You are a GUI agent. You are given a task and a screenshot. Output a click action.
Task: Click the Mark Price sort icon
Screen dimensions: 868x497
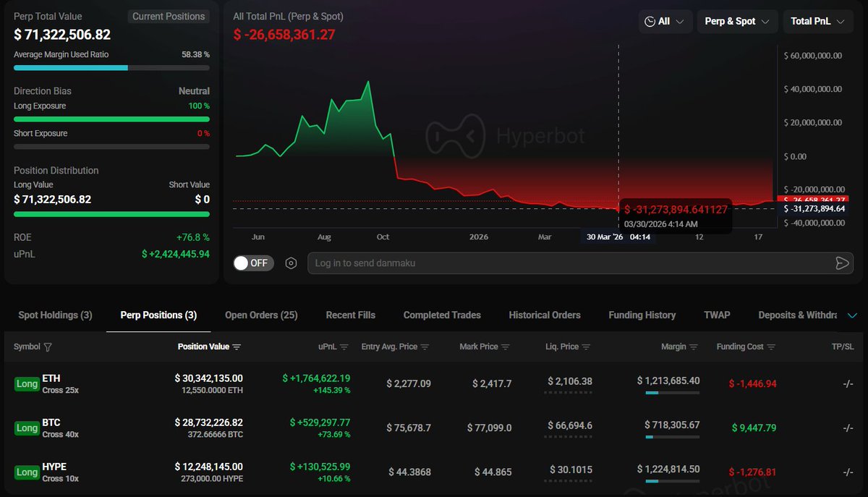[x=506, y=347]
